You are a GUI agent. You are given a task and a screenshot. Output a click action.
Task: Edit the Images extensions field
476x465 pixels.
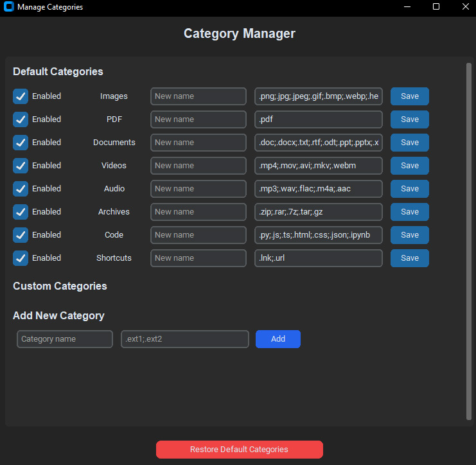point(319,96)
